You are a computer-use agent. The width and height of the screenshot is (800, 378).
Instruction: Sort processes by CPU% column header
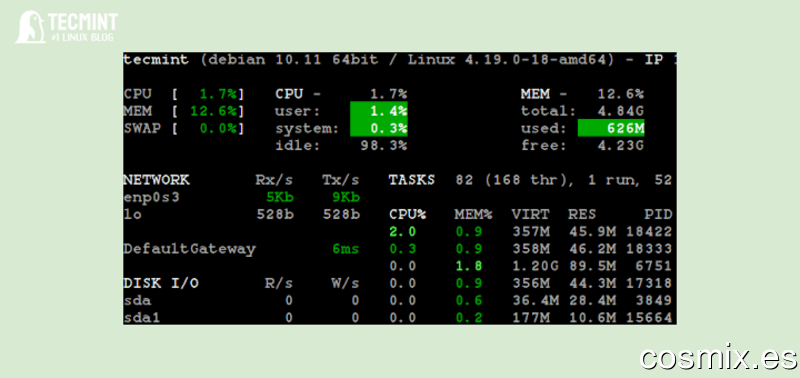[407, 215]
